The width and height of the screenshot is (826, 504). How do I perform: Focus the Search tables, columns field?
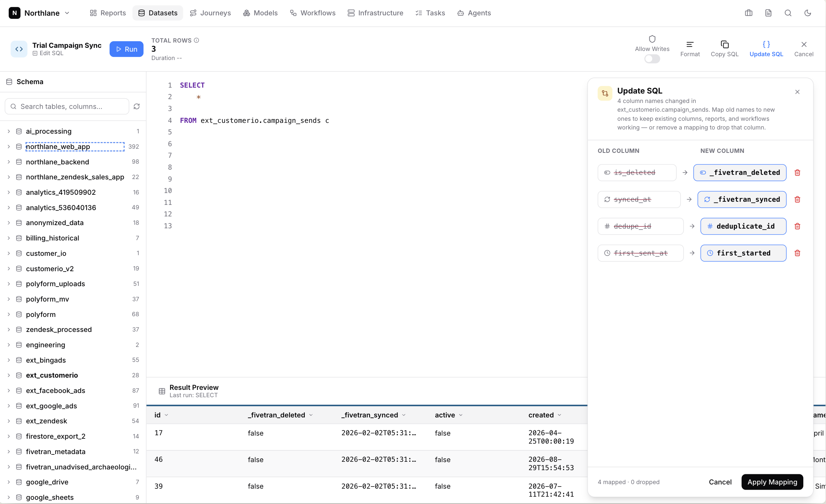coord(67,106)
